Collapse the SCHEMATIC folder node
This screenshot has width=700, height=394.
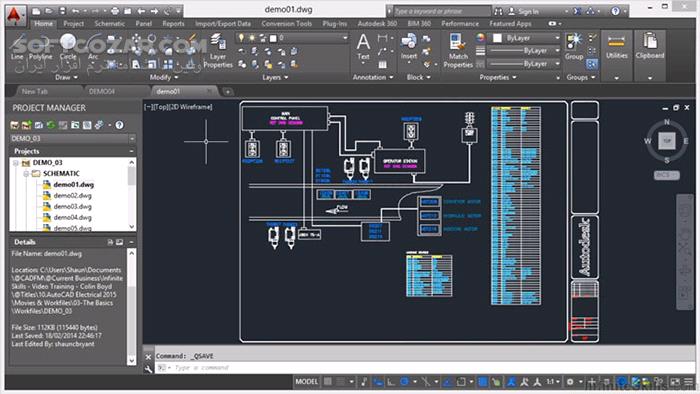coord(26,174)
